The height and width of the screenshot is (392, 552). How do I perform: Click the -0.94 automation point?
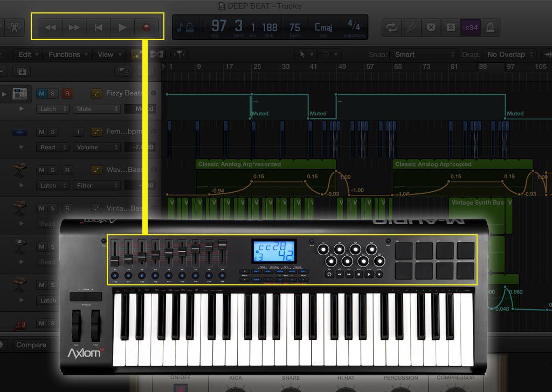tap(210, 194)
